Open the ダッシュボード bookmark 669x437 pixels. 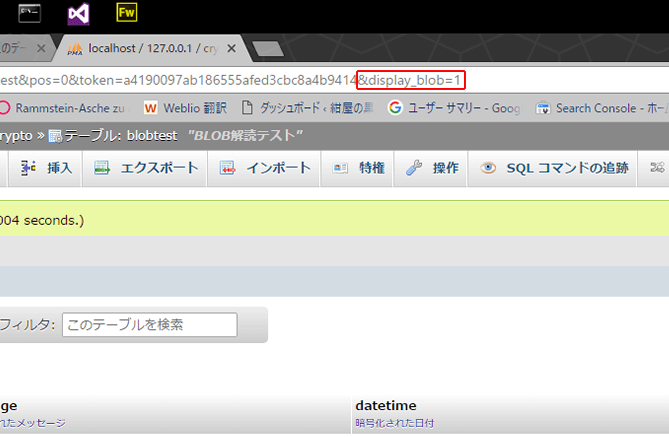308,108
